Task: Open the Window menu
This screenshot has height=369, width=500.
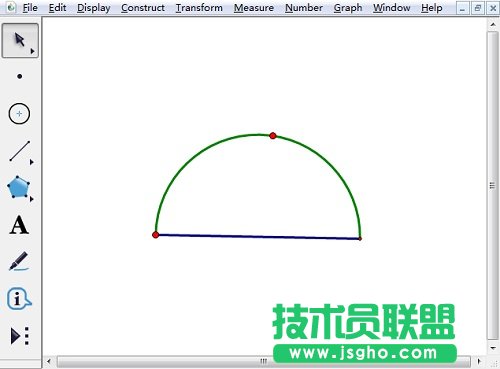Action: tap(392, 8)
